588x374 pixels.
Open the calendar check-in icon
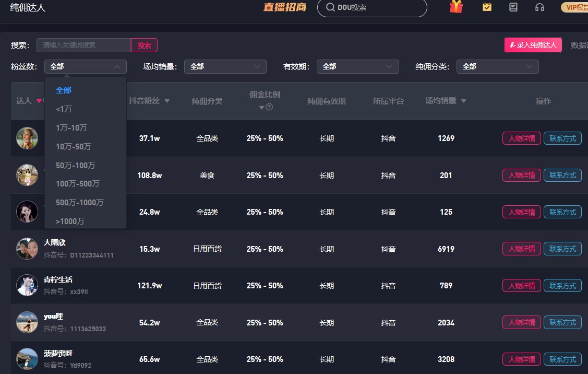[x=487, y=7]
